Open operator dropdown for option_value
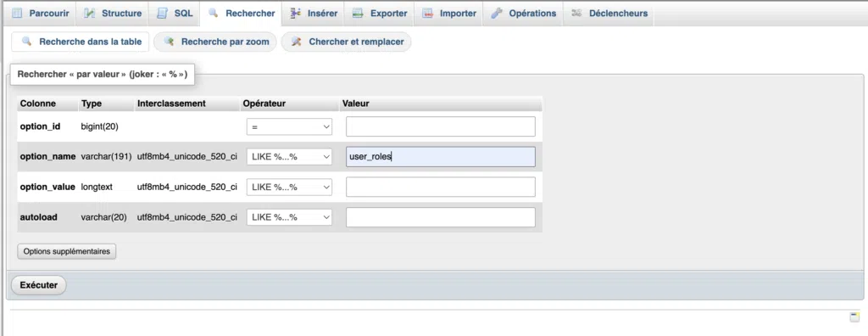 click(x=289, y=187)
